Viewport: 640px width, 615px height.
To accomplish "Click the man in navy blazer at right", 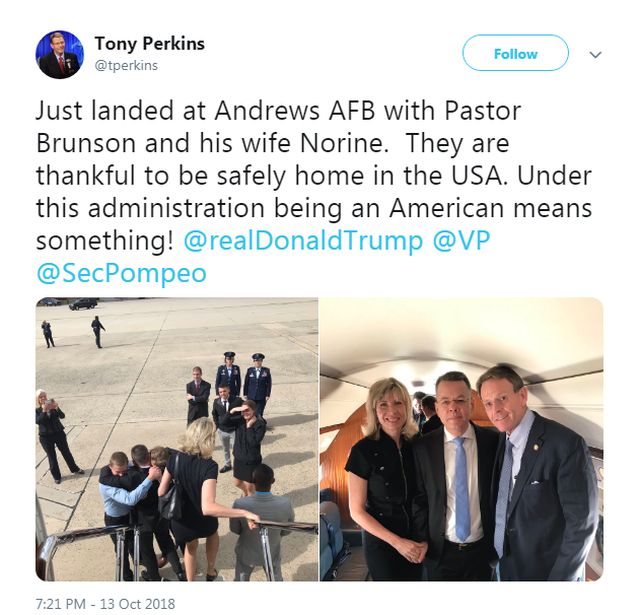I will click(539, 473).
